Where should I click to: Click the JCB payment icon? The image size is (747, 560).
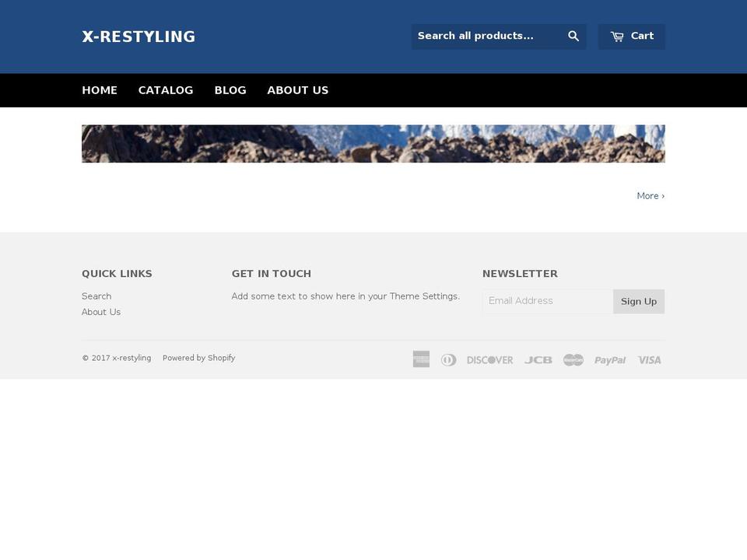[538, 360]
